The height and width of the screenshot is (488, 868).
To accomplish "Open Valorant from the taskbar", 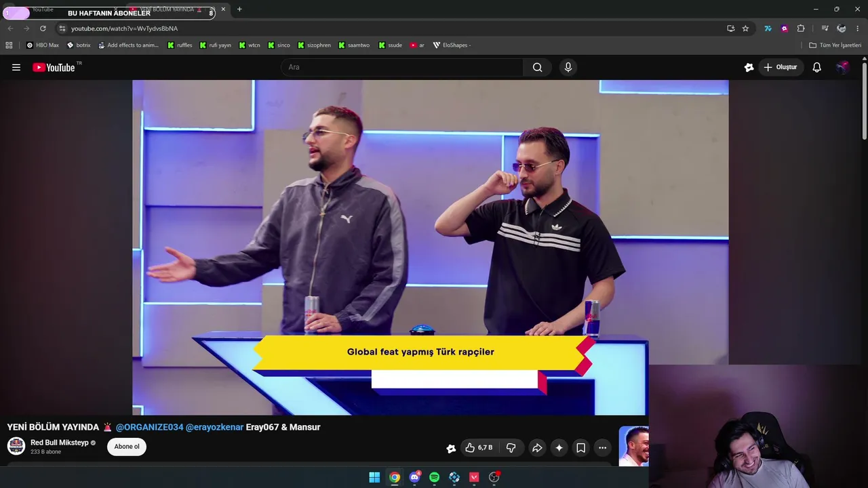I will point(474,477).
